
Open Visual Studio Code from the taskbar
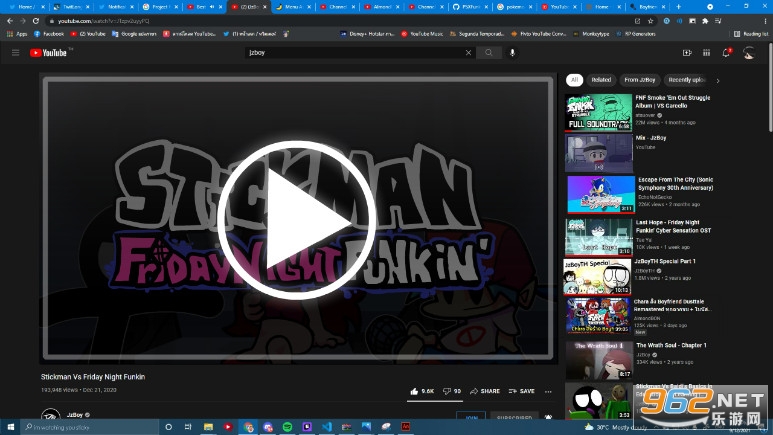click(327, 427)
